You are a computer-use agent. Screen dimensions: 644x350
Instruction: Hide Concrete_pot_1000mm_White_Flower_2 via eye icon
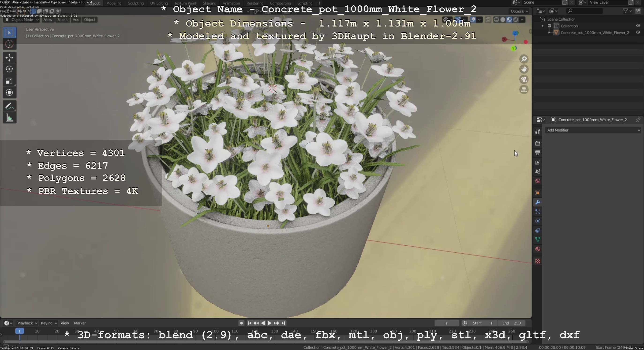(638, 32)
